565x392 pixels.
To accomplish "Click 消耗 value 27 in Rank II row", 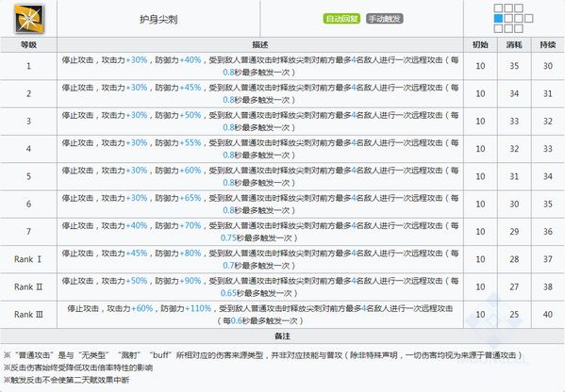I will click(514, 286).
